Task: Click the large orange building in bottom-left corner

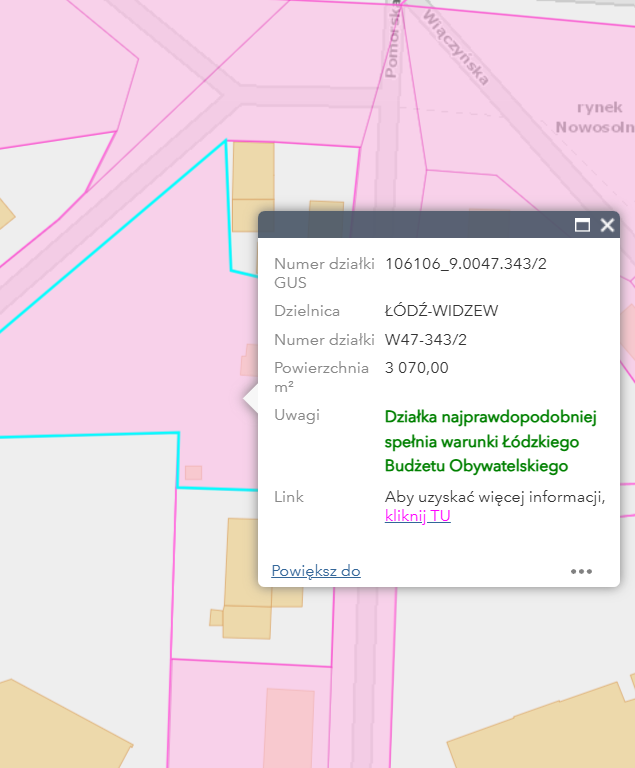Action: (50, 730)
